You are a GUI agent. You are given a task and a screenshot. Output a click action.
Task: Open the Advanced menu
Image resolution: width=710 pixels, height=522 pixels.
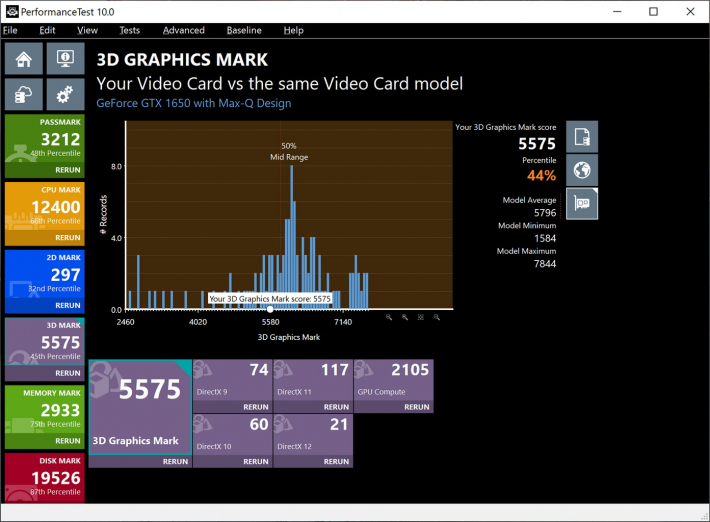pos(183,30)
